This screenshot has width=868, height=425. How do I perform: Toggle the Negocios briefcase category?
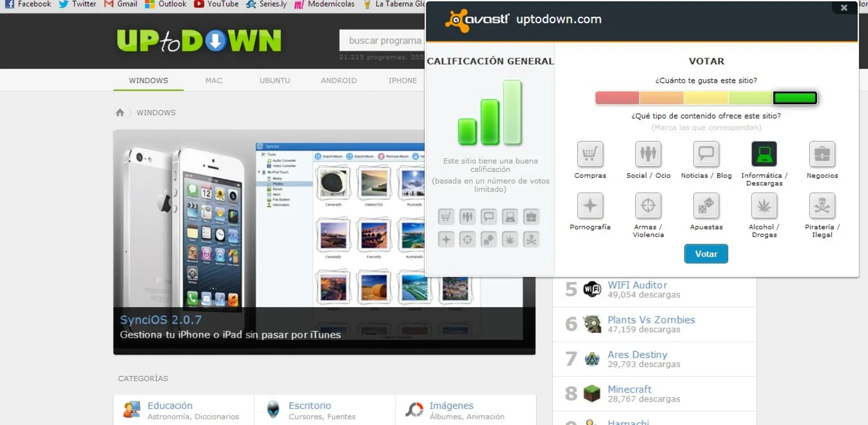(822, 154)
